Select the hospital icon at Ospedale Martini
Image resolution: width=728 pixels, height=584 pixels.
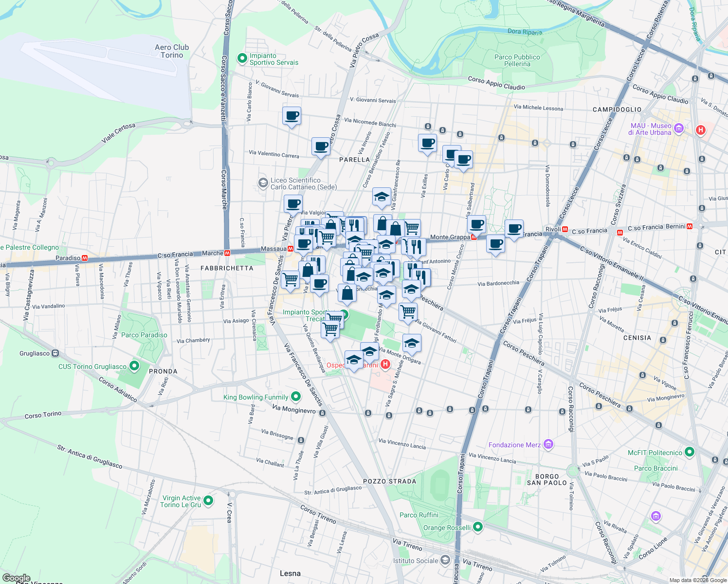pyautogui.click(x=386, y=364)
